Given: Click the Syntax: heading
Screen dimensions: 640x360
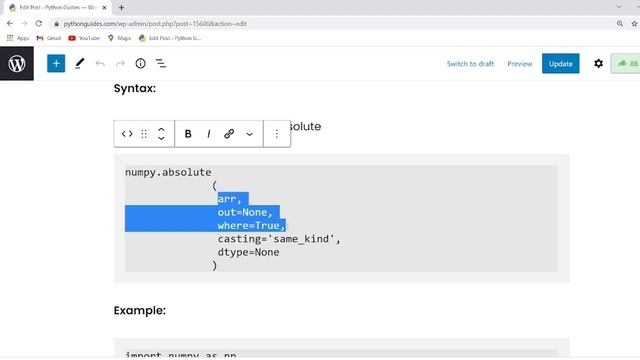Looking at the screenshot, I should pos(135,89).
